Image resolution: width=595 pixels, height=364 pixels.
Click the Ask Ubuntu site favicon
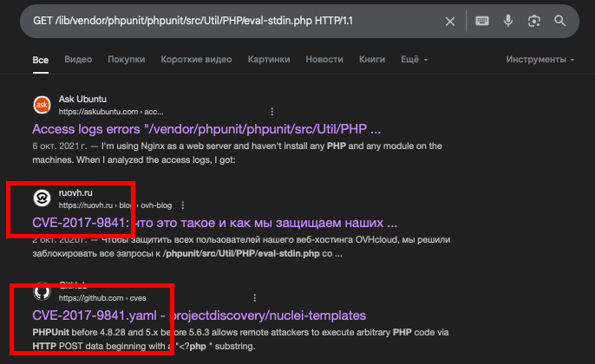41,105
